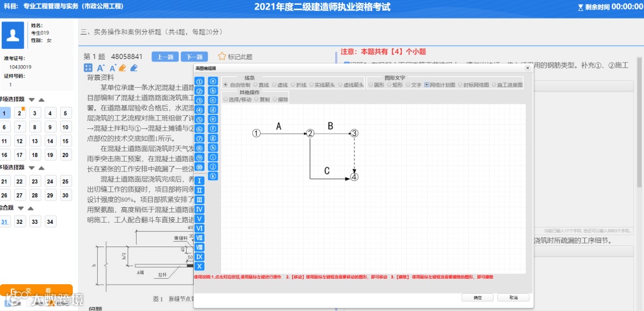This screenshot has width=644, height=311.
Task: Insert circled letter ⓚ symbol
Action: click(213, 175)
